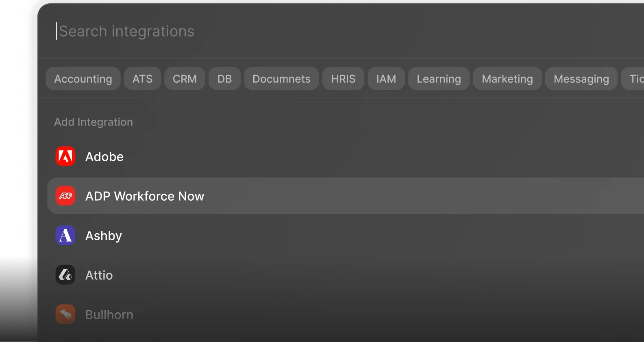Viewport: 644px width, 342px height.
Task: Select the ATS filter chip
Action: (x=142, y=79)
